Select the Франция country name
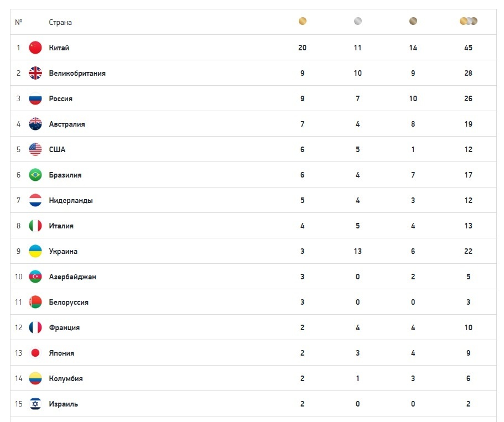The image size is (504, 422). [x=64, y=327]
